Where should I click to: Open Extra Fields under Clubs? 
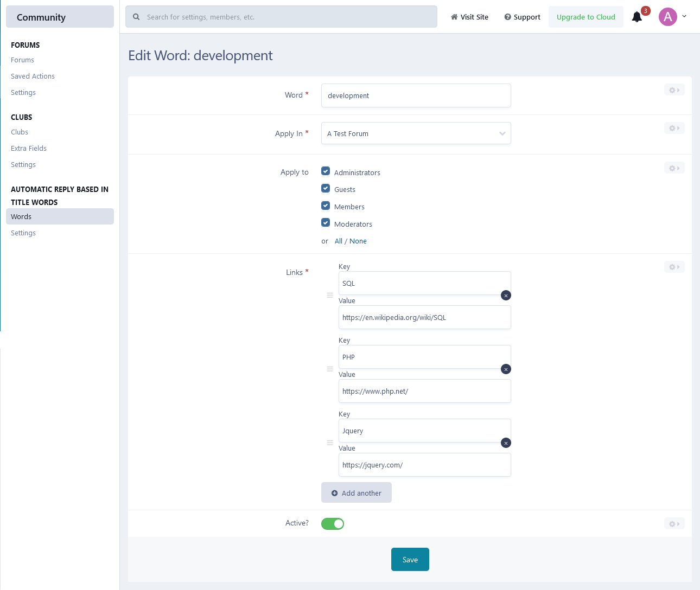coord(29,149)
